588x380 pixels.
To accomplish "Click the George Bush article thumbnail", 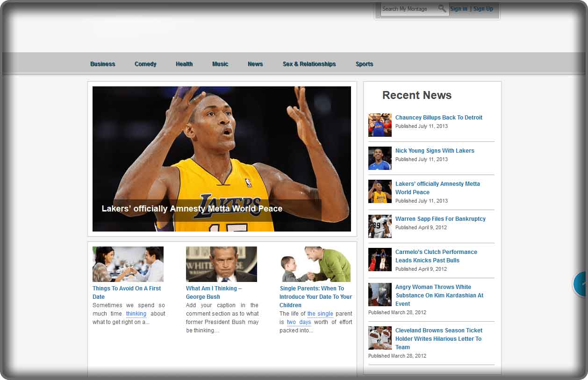I will click(221, 264).
